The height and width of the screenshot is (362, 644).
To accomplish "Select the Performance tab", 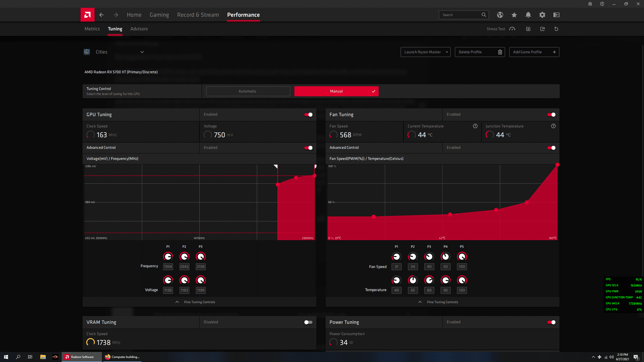I will click(x=243, y=15).
